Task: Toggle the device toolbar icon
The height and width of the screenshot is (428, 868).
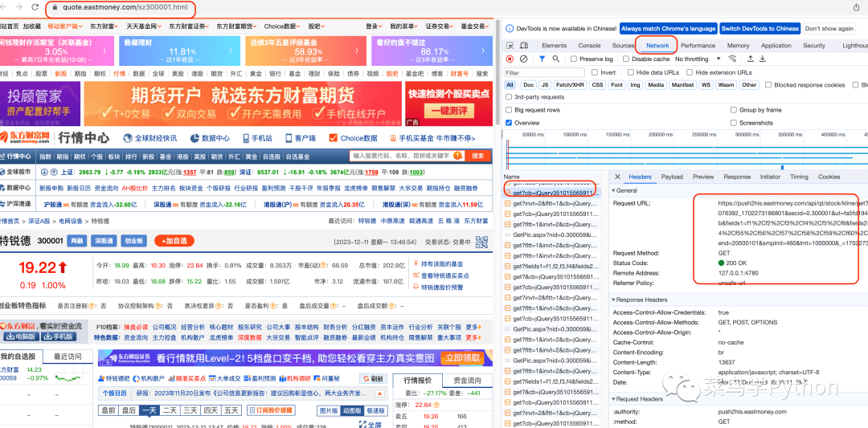Action: [525, 46]
